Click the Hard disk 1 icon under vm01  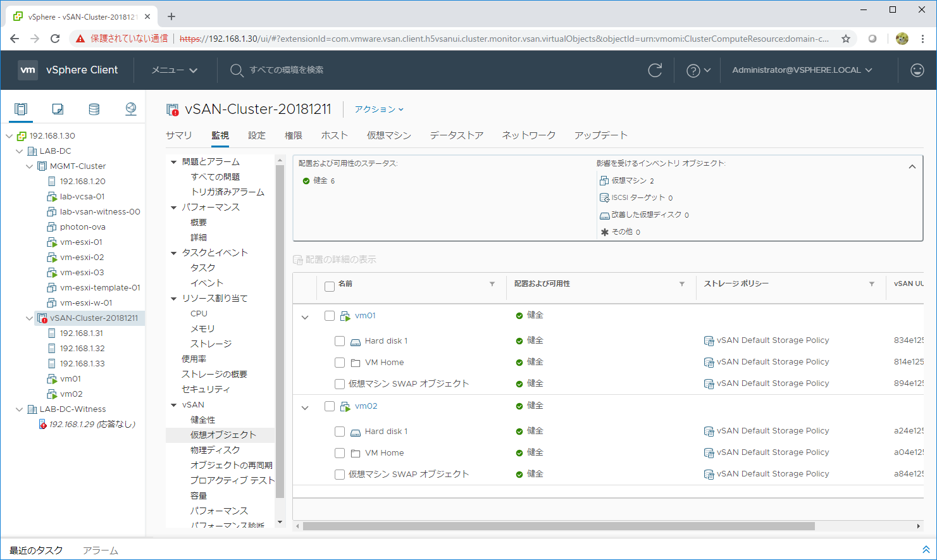point(356,342)
